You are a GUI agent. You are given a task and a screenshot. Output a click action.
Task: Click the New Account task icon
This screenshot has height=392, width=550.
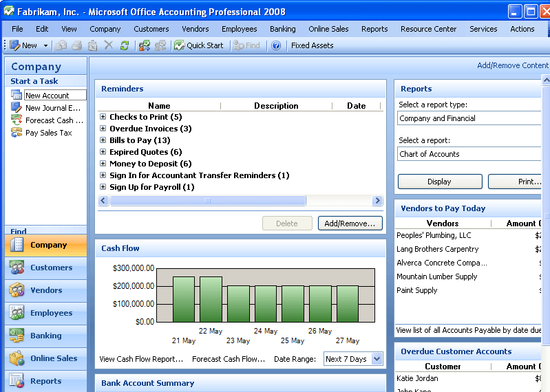[x=17, y=95]
